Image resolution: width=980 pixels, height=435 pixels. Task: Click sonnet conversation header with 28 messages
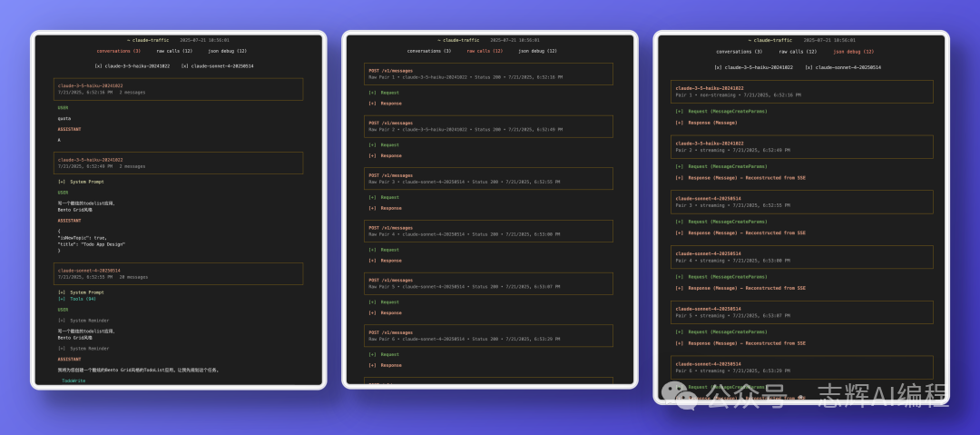[178, 273]
